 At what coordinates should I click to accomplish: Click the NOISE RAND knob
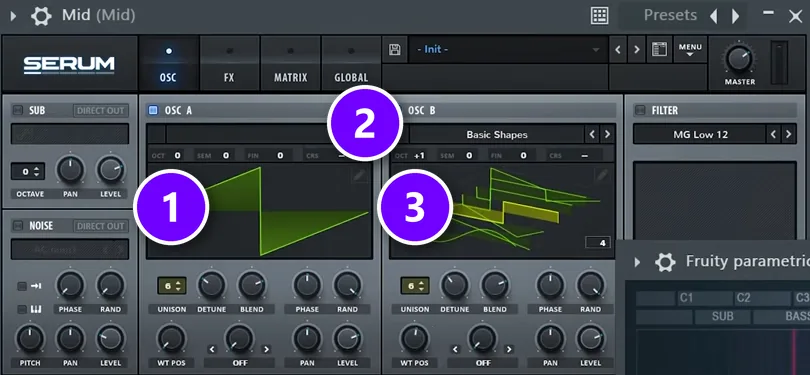111,285
